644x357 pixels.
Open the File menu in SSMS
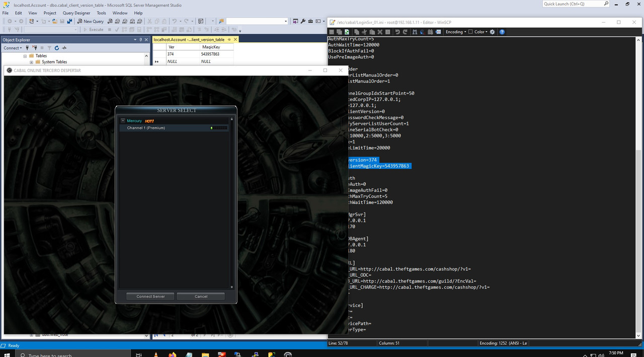coord(6,13)
